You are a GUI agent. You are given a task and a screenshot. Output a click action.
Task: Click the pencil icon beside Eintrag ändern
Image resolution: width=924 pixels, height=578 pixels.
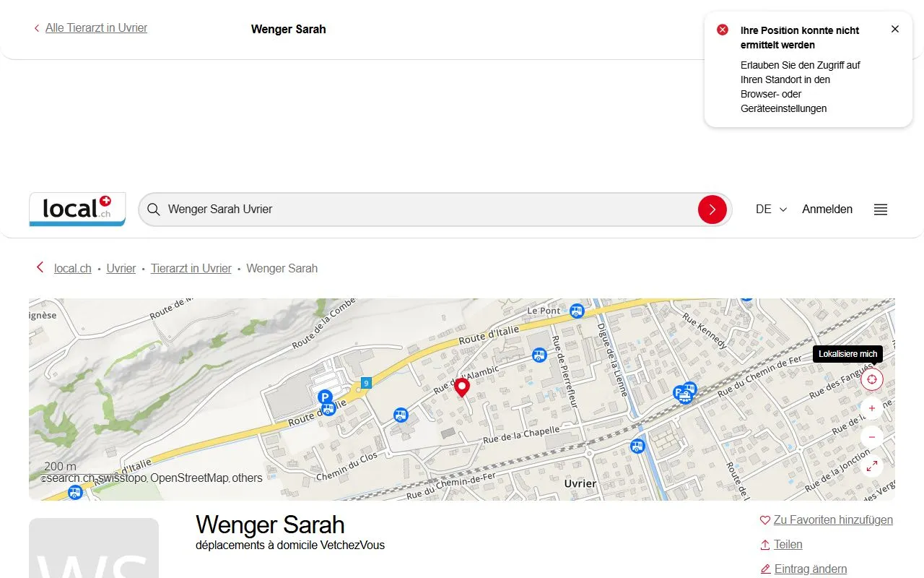pyautogui.click(x=764, y=569)
